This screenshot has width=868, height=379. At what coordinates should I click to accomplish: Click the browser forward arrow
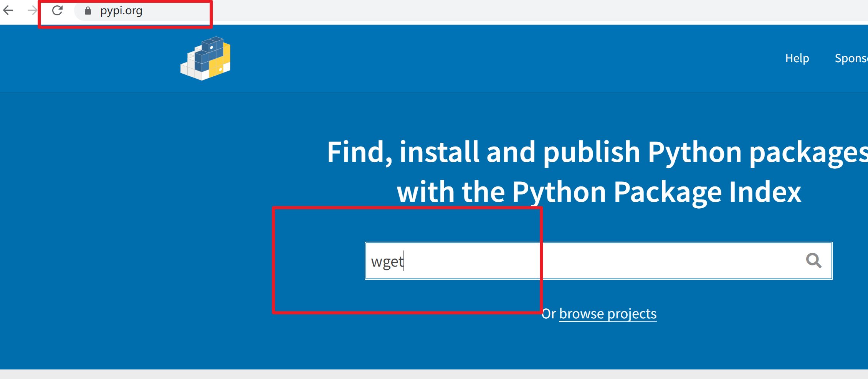(32, 10)
